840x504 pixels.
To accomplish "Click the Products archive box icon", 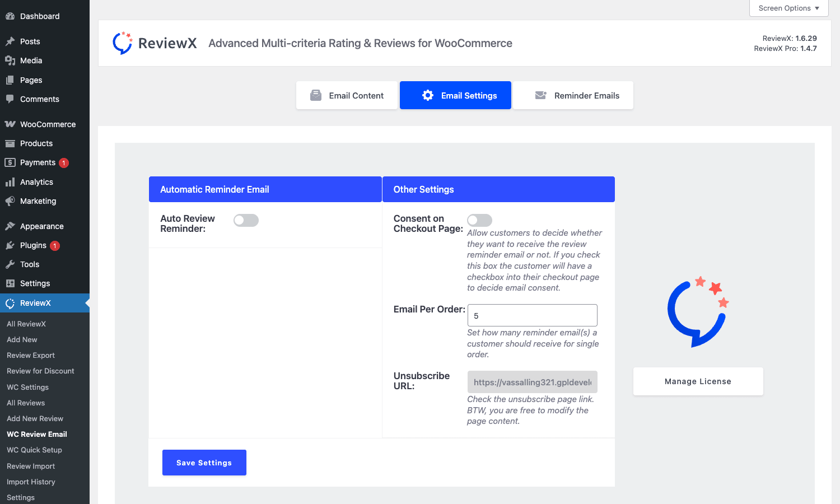I will point(10,143).
